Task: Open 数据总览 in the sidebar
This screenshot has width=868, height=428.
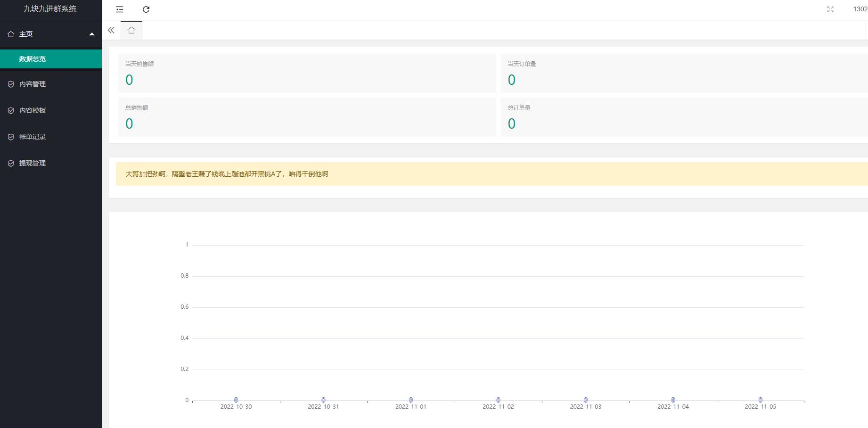Action: tap(33, 59)
